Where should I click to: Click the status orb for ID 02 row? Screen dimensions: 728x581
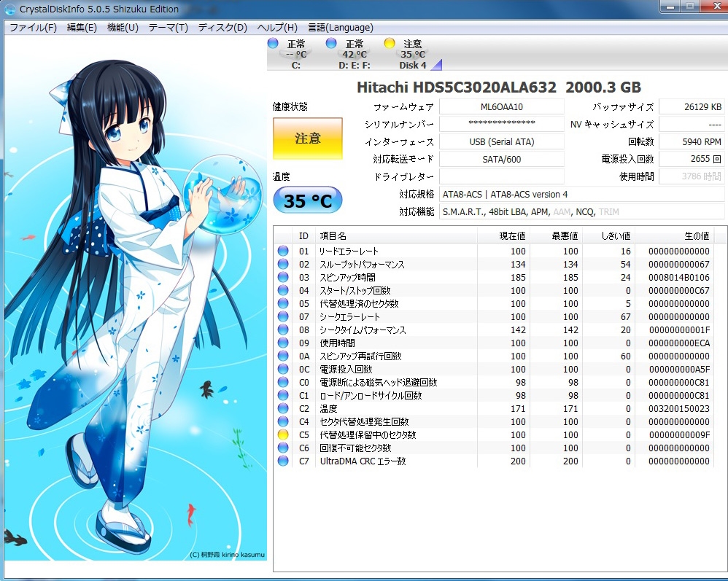point(283,264)
